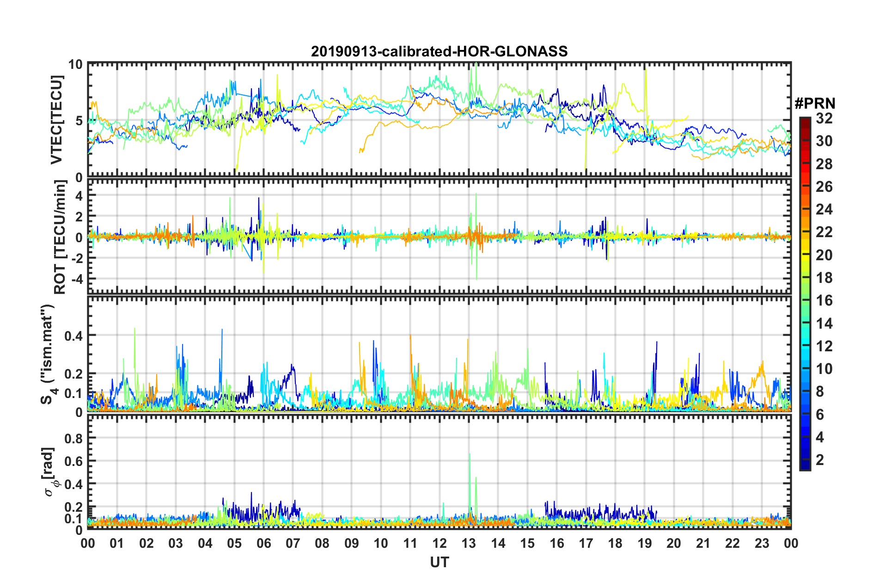Click the plot title 20190913-calibrated-HOR-GLONASS
The width and height of the screenshot is (879, 588).
point(439,51)
